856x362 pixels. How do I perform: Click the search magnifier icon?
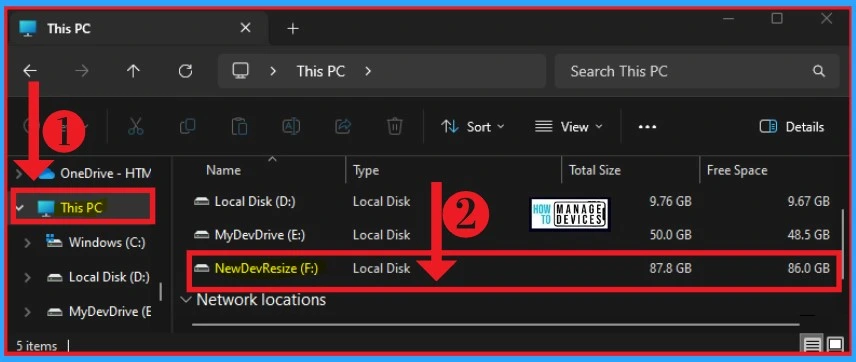pyautogui.click(x=818, y=71)
